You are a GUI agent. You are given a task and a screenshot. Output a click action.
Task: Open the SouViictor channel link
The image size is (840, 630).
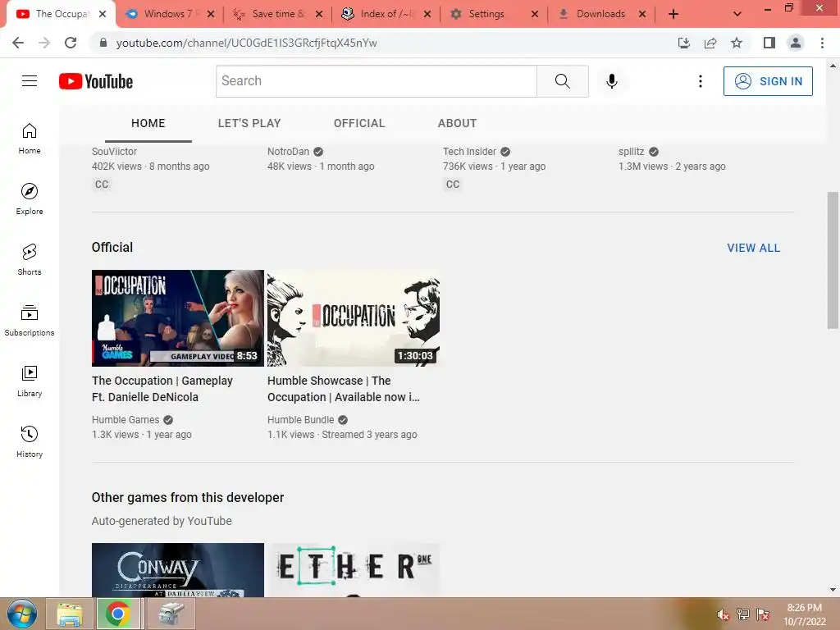114,152
